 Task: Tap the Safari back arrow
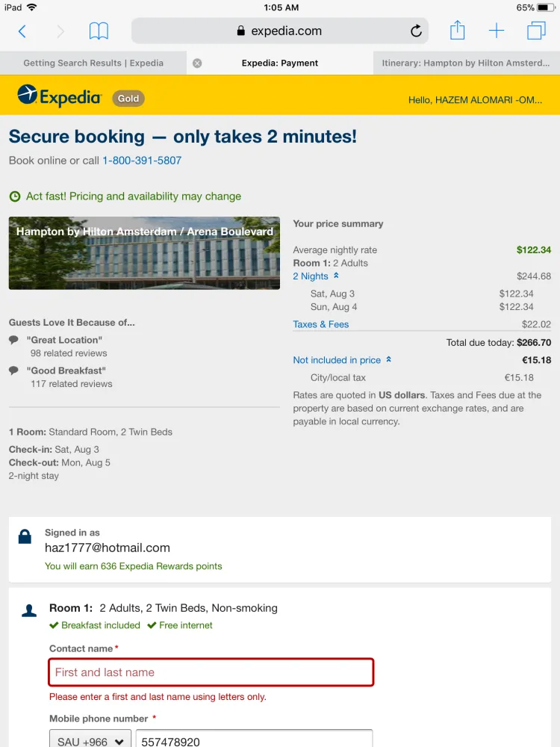point(22,31)
